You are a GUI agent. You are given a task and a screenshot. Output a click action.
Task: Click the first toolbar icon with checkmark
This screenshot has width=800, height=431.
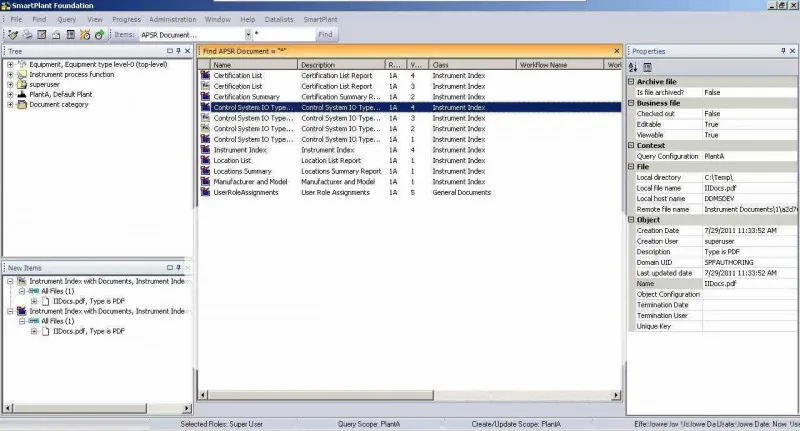coord(13,35)
